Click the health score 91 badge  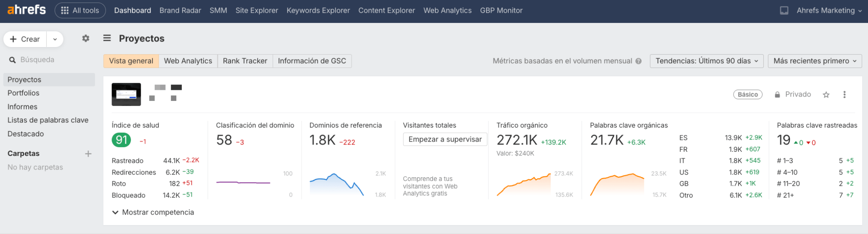pos(121,140)
